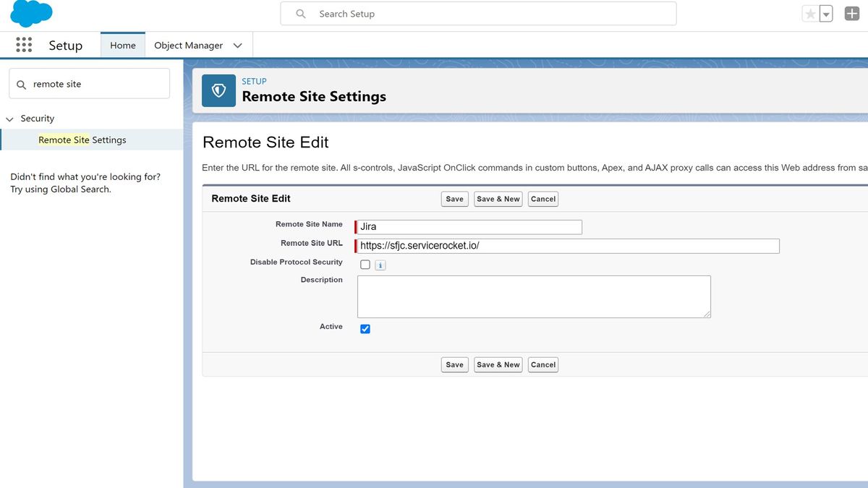Uncheck the Active checkbox
The width and height of the screenshot is (868, 488).
[365, 328]
